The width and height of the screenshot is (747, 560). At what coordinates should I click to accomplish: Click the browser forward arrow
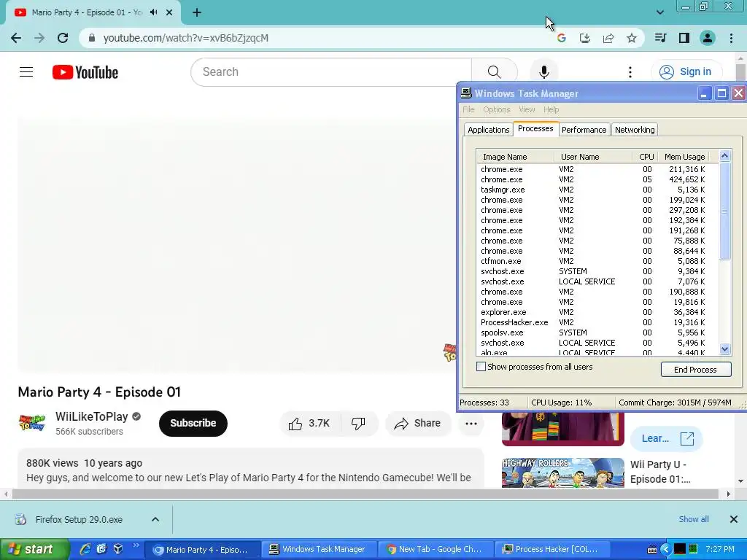pyautogui.click(x=39, y=38)
